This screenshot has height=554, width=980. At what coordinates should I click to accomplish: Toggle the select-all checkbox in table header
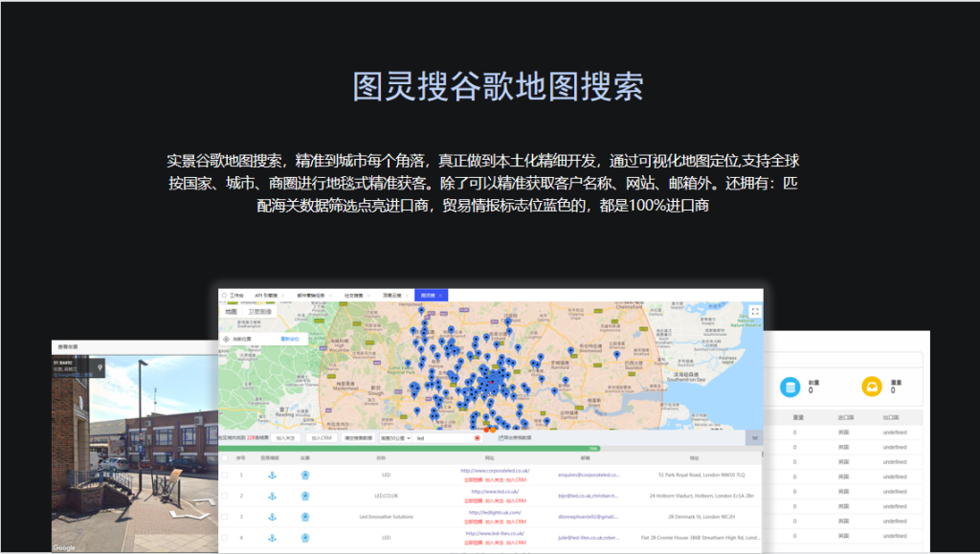(225, 457)
